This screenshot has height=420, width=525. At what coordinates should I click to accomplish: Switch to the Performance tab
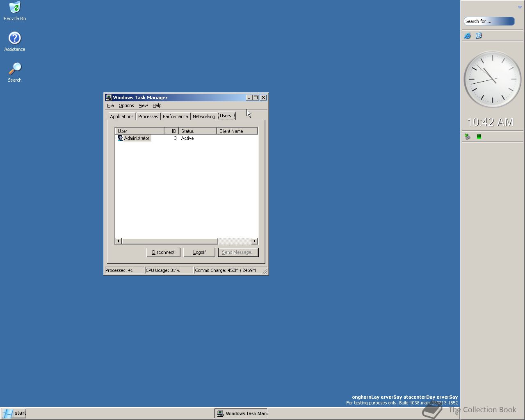click(x=176, y=116)
